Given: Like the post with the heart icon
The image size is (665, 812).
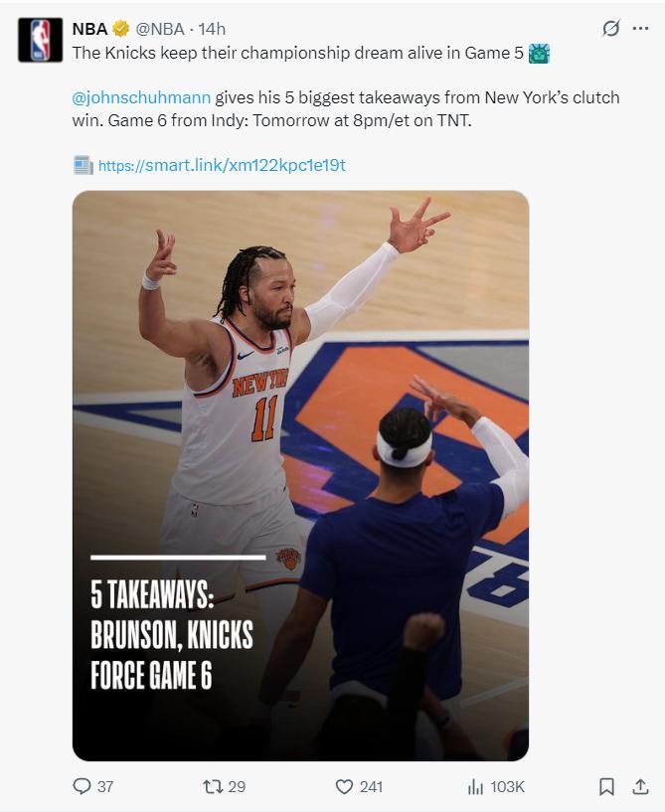Looking at the screenshot, I should point(345,786).
